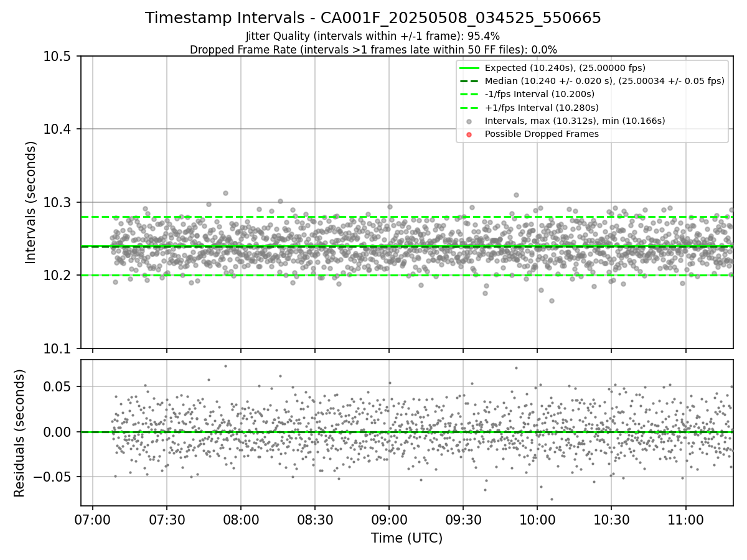Click legend entry 'Intervals, max (10.312s), min (10.166s)'
The image size is (747, 560).
(x=575, y=121)
